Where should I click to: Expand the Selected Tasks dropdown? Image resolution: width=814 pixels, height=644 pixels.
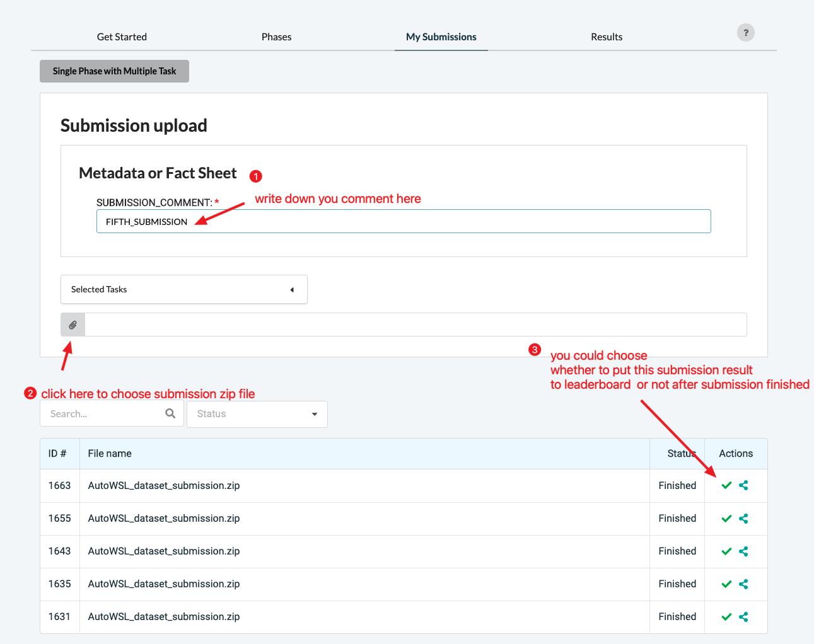click(x=183, y=289)
